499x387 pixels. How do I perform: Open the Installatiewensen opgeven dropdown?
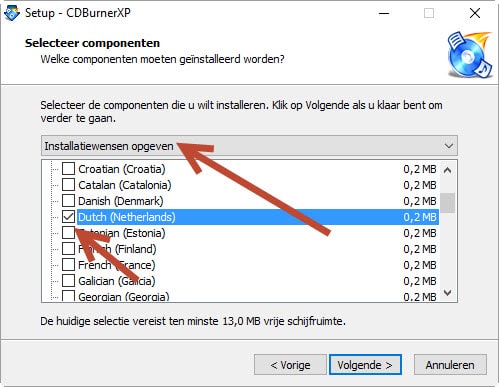pos(249,146)
